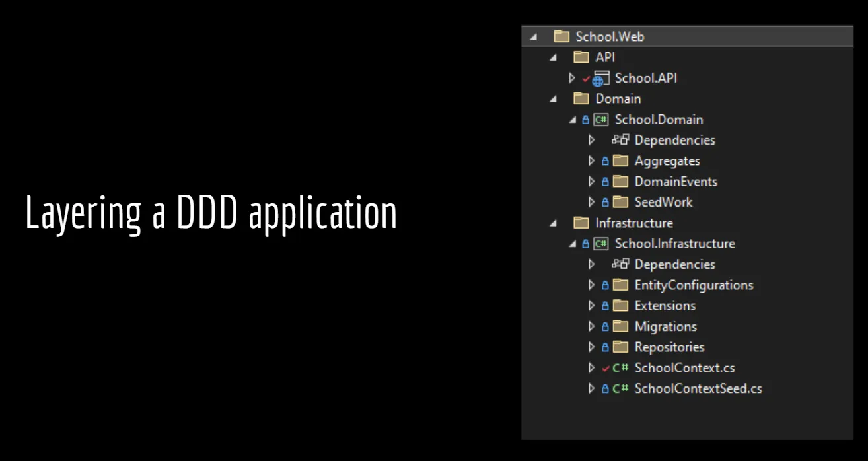Image resolution: width=868 pixels, height=461 pixels.
Task: Click the School.API web project icon
Action: pos(600,78)
